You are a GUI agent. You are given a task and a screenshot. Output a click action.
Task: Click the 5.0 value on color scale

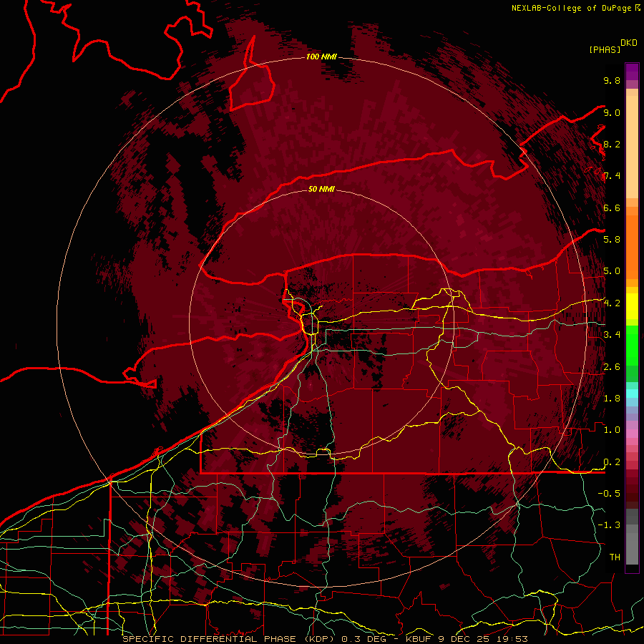612,271
